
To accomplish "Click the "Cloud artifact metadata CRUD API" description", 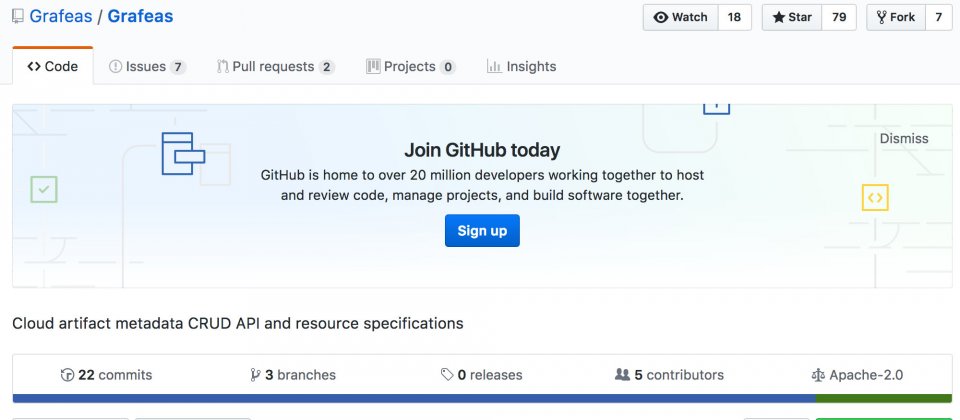I will click(x=238, y=323).
